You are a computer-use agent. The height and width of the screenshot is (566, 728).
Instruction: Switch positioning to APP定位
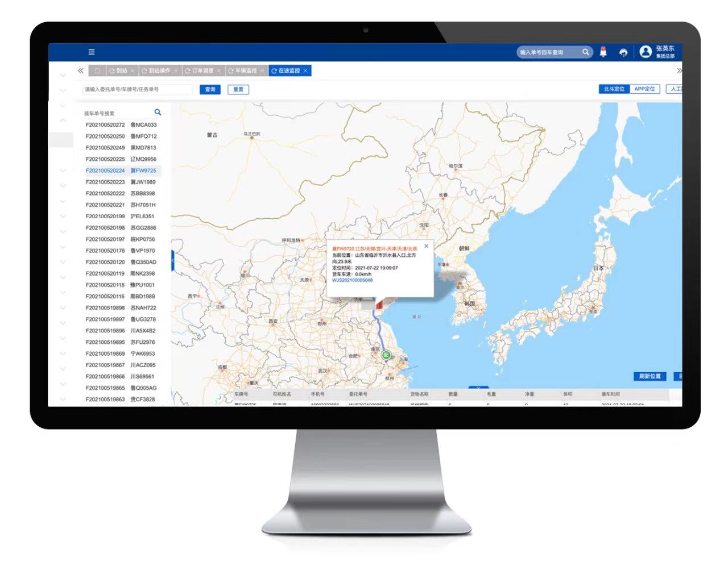[x=644, y=89]
